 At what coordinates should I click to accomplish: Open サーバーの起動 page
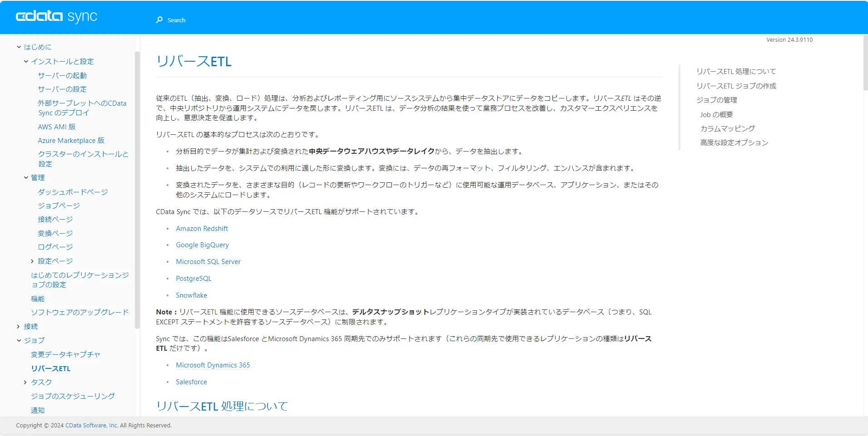pyautogui.click(x=62, y=75)
